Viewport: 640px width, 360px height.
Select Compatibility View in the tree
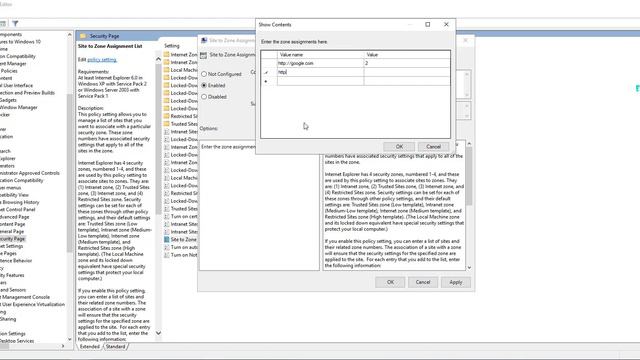[x=14, y=195]
